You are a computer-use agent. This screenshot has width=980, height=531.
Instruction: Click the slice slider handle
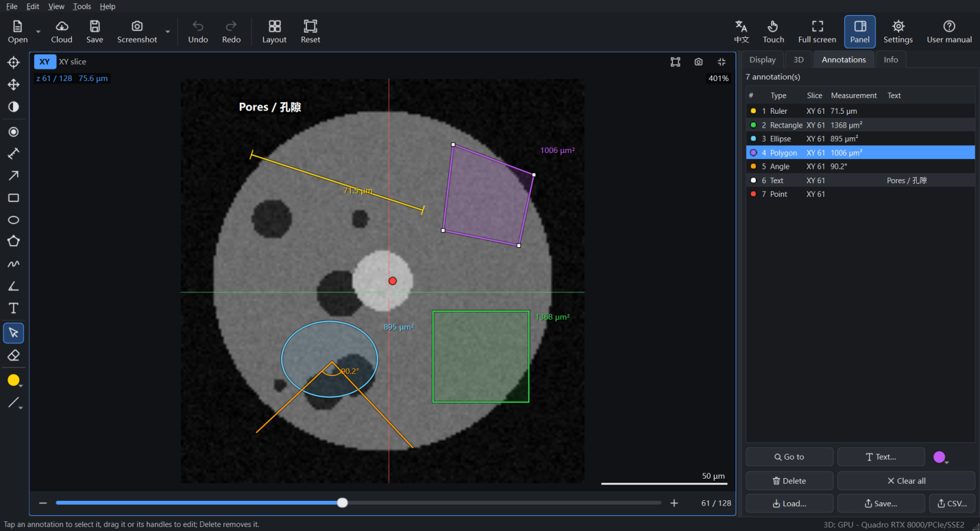pos(342,503)
